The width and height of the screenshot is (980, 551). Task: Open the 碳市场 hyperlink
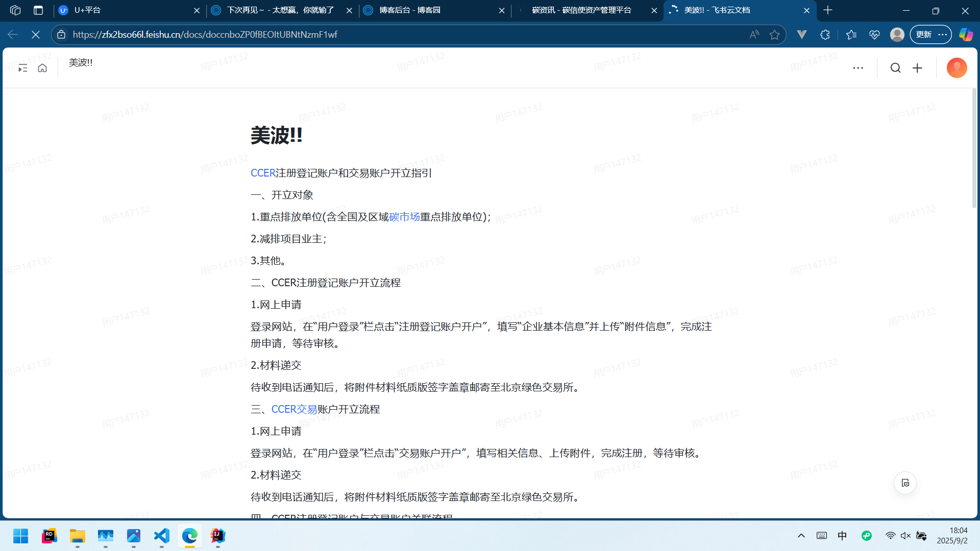tap(404, 217)
